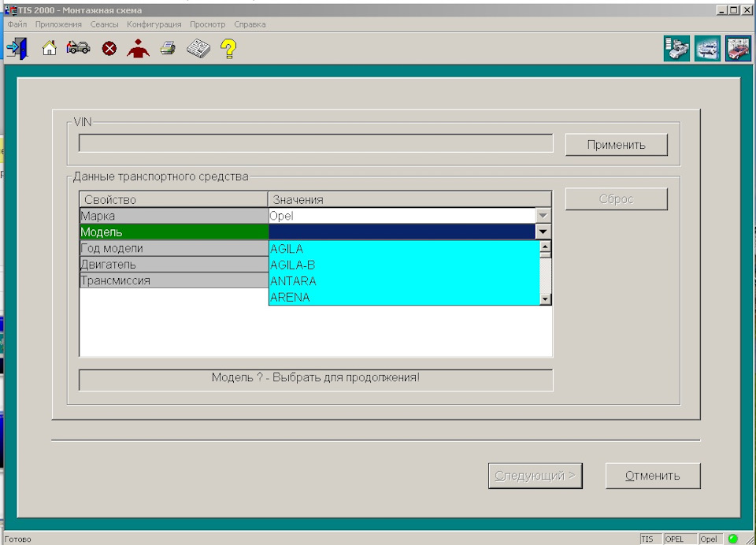The width and height of the screenshot is (756, 545).
Task: Go to the home page icon
Action: 49,48
